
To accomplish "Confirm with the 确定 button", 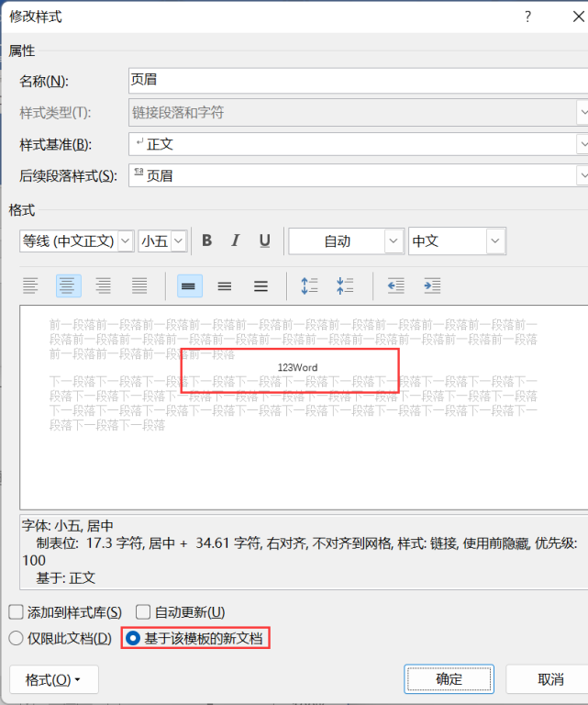I will click(449, 679).
